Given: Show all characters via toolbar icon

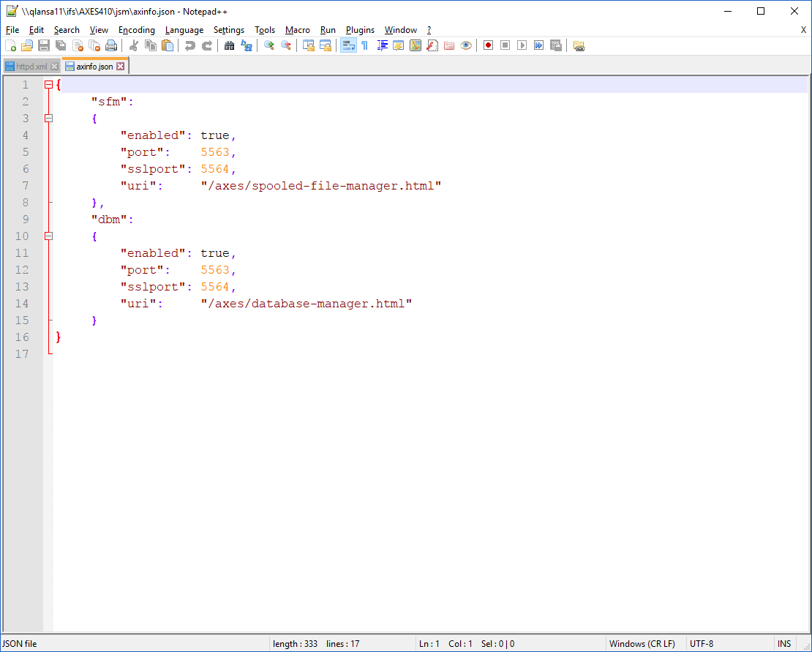Looking at the screenshot, I should (383, 45).
